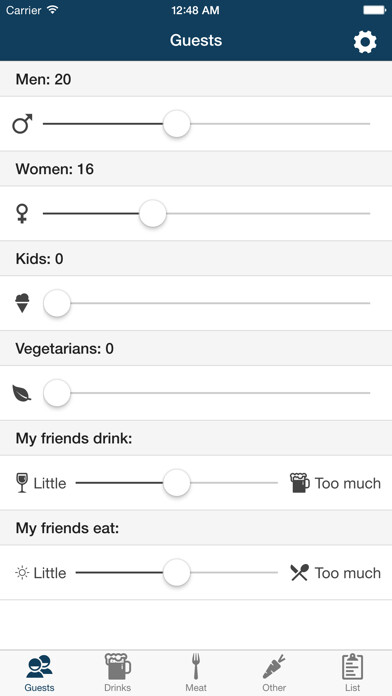
Task: Switch to the Drinks tab
Action: coord(118,673)
